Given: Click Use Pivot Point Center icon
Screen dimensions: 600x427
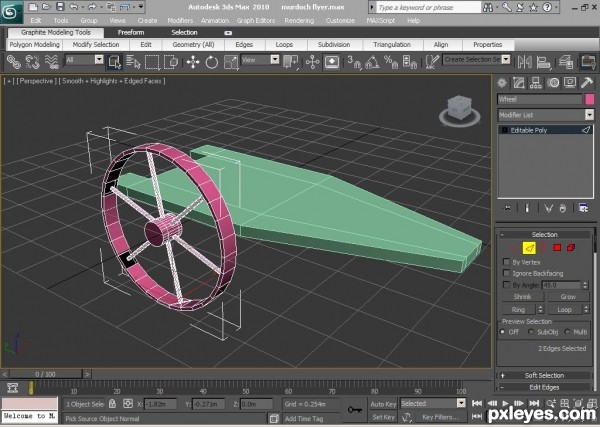Looking at the screenshot, I should pos(291,62).
